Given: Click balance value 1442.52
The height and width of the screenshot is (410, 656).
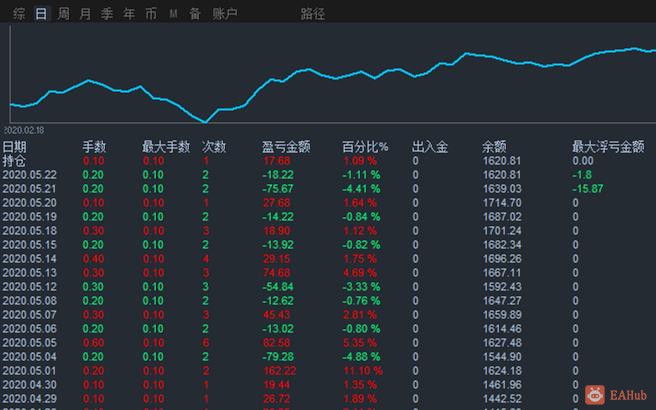Looking at the screenshot, I should point(502,399).
